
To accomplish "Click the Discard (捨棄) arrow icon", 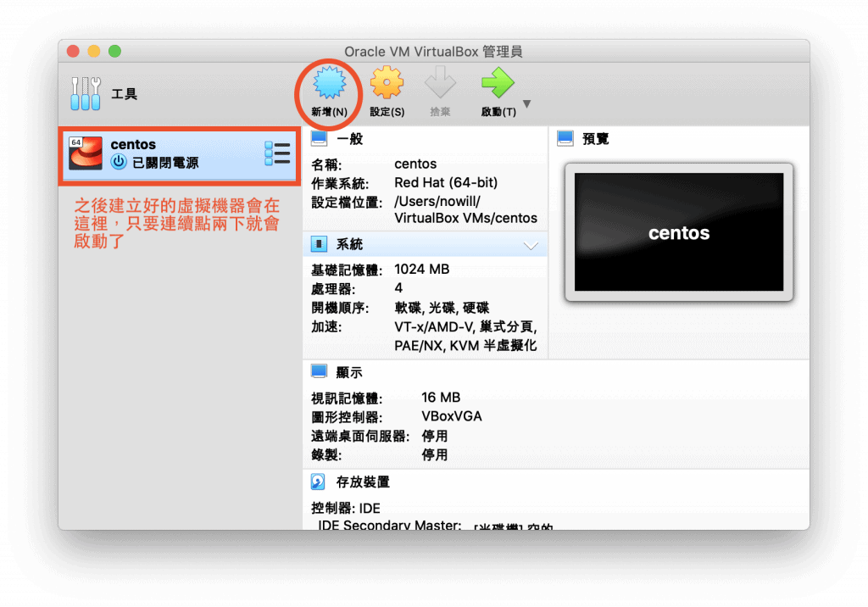I will tap(440, 85).
